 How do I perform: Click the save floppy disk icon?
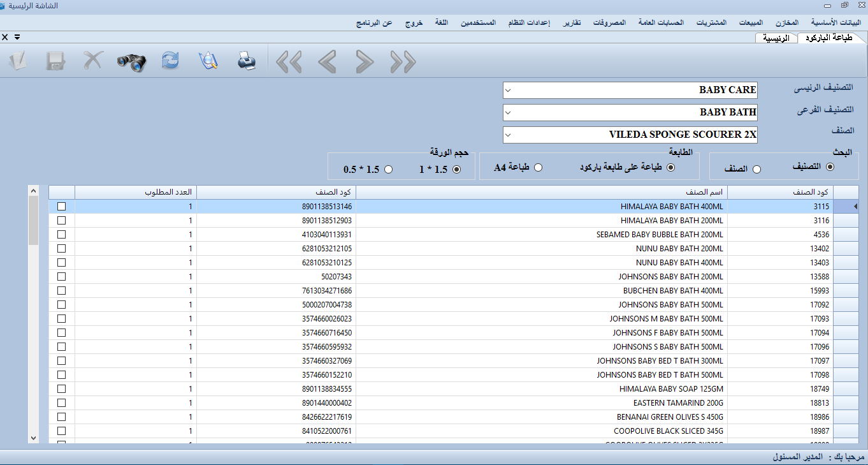coord(55,61)
